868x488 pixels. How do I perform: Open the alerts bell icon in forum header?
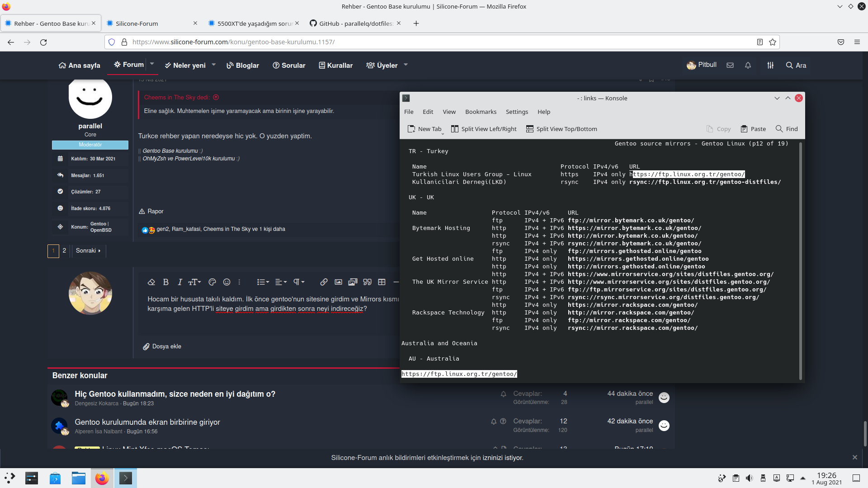click(x=748, y=66)
